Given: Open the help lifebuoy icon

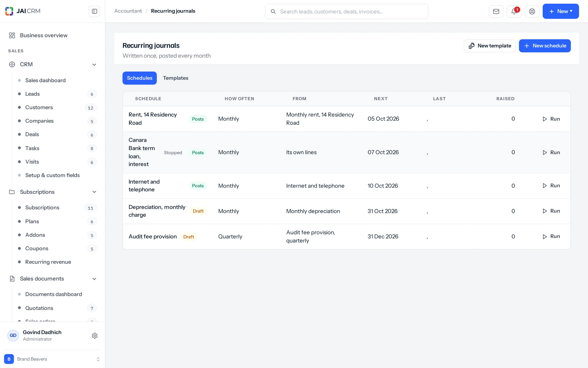Looking at the screenshot, I should click(x=532, y=11).
